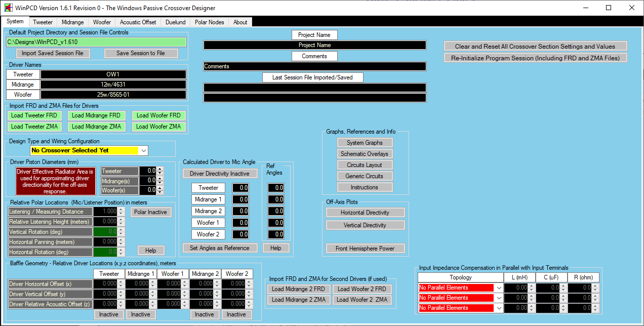This screenshot has width=644, height=326.
Task: Decrease Woofer(s) piston diameter with down arrow
Action: tap(160, 192)
